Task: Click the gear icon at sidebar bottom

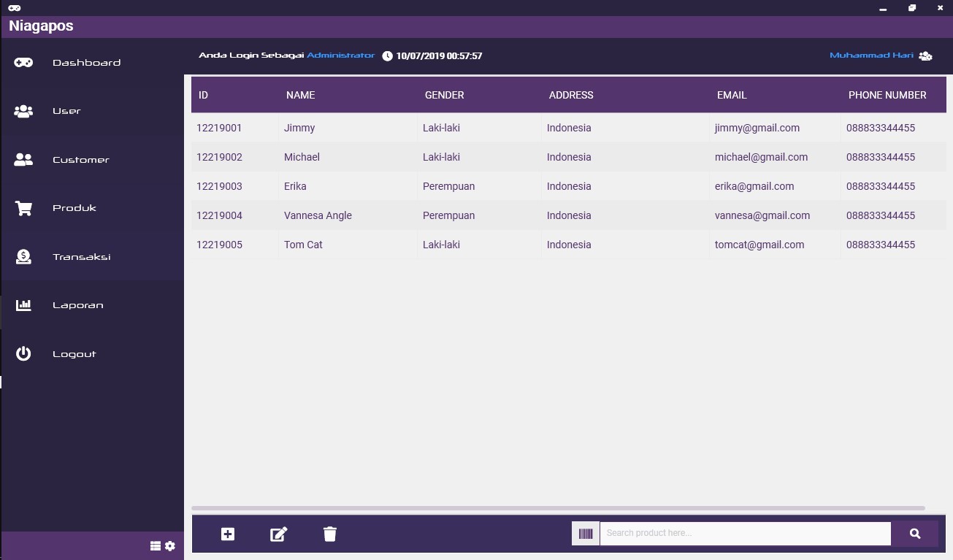Action: [169, 545]
